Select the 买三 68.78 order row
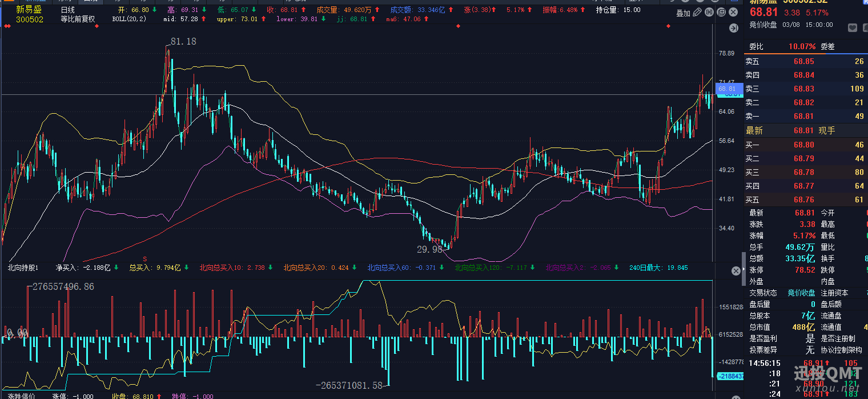The height and width of the screenshot is (399, 868). click(805, 172)
